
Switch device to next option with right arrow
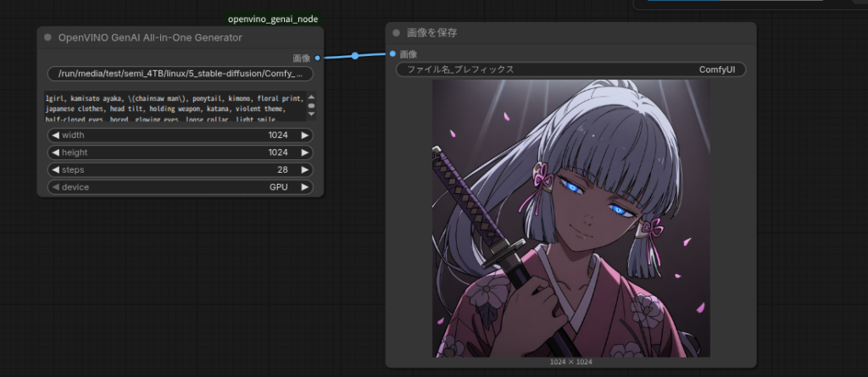coord(304,186)
